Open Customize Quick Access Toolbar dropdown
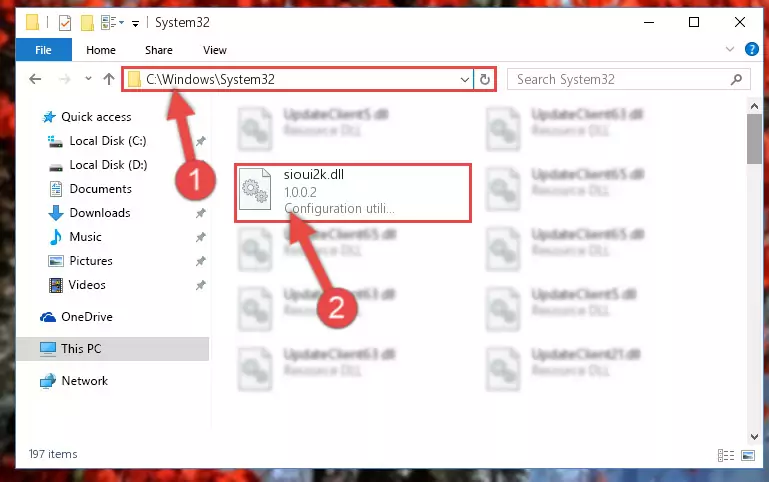This screenshot has width=769, height=482. [x=135, y=23]
